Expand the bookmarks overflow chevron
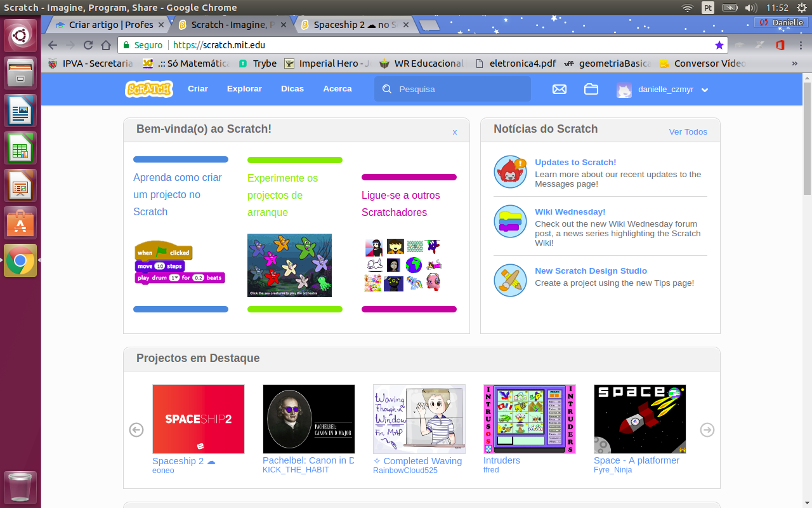The image size is (812, 508). (795, 63)
